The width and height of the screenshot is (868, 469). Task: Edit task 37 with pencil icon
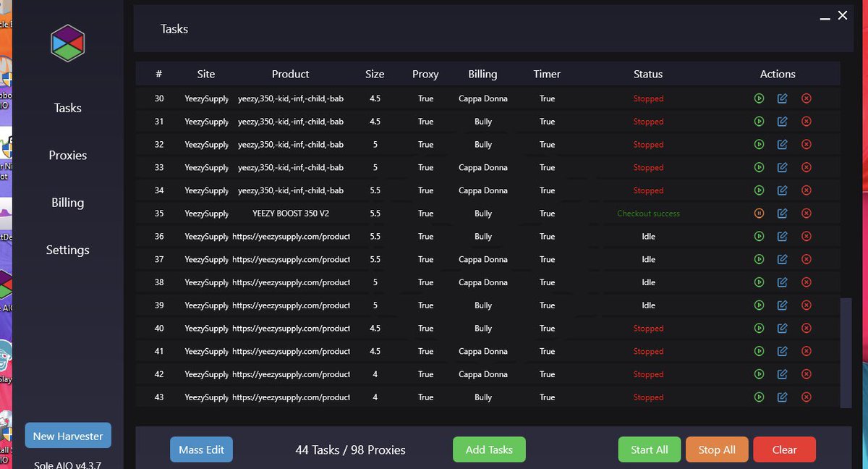pyautogui.click(x=782, y=259)
